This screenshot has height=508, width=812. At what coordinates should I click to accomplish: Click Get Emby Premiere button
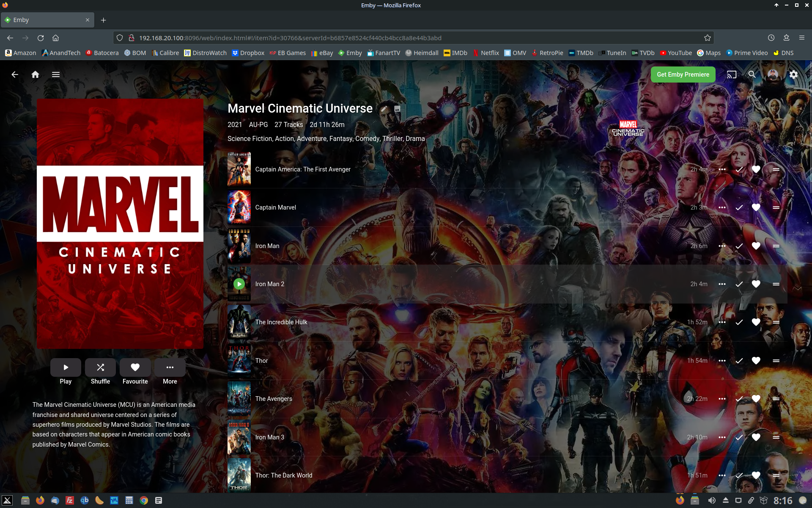(x=683, y=75)
